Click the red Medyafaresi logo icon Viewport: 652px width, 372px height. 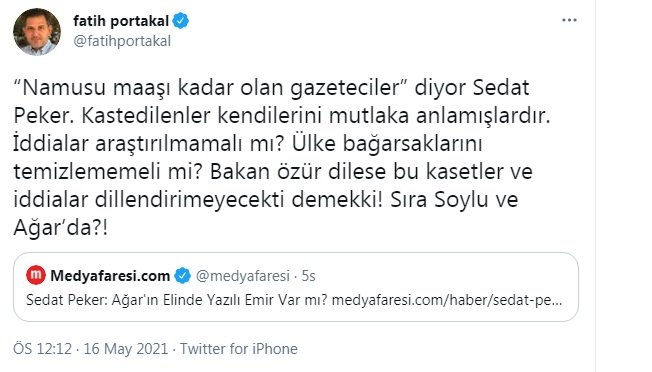(x=36, y=275)
